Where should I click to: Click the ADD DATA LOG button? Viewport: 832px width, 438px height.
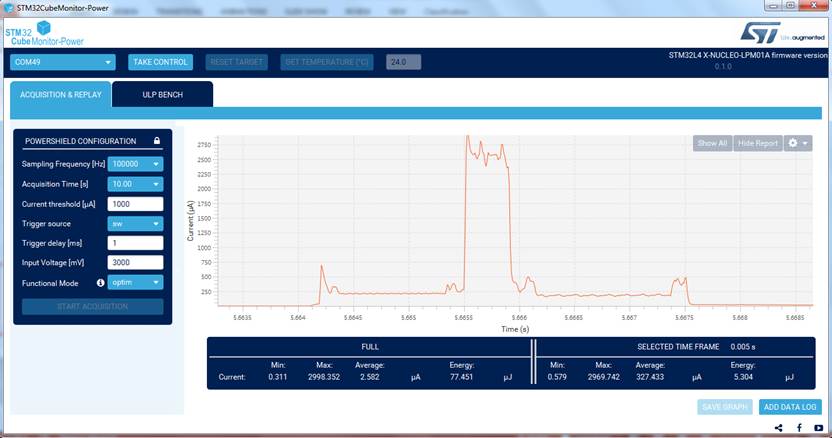(x=790, y=407)
